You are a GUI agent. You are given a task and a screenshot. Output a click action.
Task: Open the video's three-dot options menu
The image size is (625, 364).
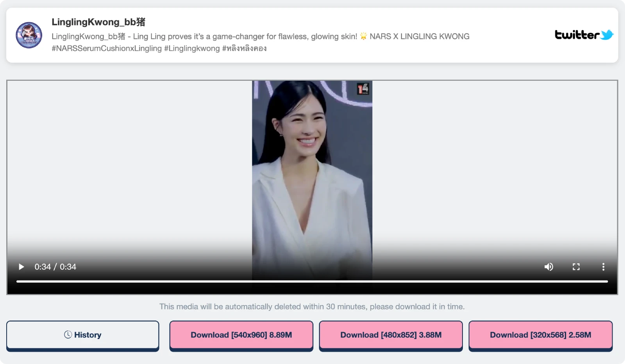point(603,267)
